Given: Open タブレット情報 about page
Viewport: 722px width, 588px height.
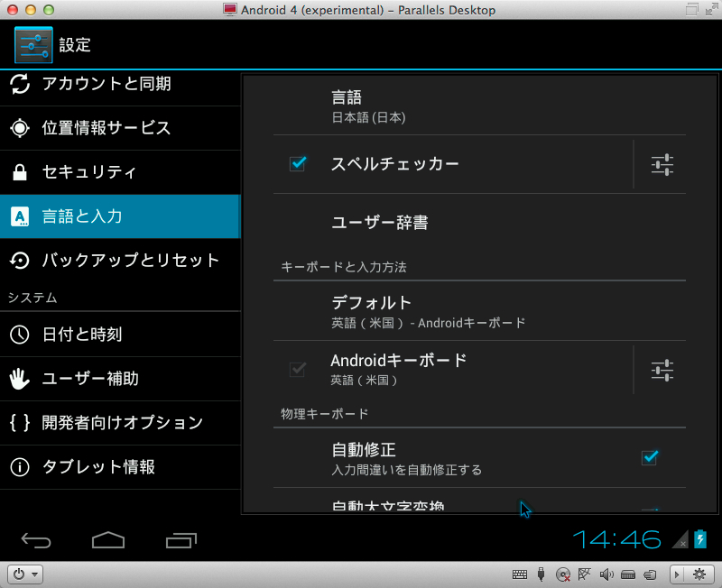Looking at the screenshot, I should tap(120, 467).
